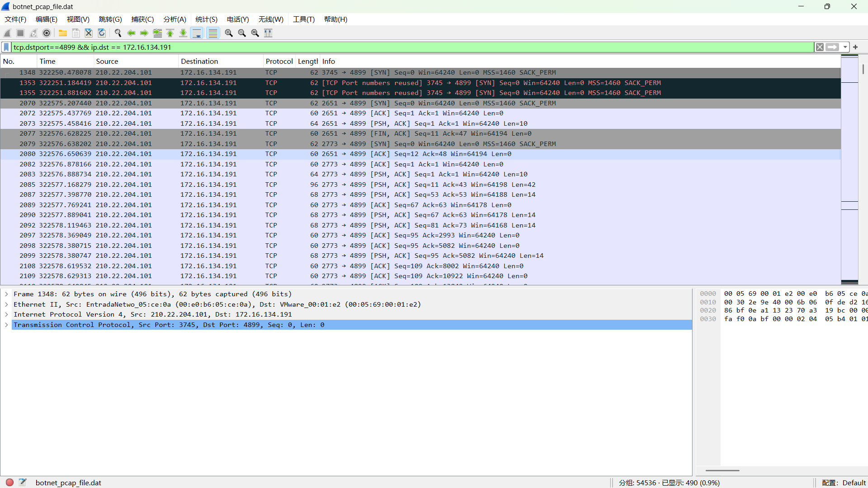Image resolution: width=868 pixels, height=488 pixels.
Task: Expand the Ethernet II layer
Action: click(6, 304)
